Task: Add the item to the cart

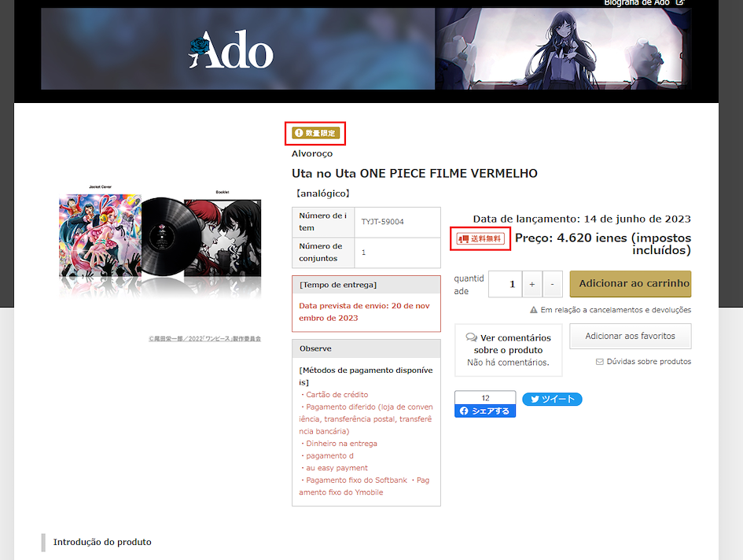Action: [631, 284]
